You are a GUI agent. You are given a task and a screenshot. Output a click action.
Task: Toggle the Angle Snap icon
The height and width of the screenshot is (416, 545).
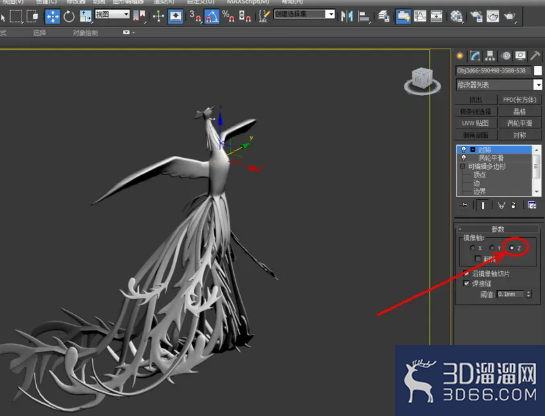(x=212, y=16)
